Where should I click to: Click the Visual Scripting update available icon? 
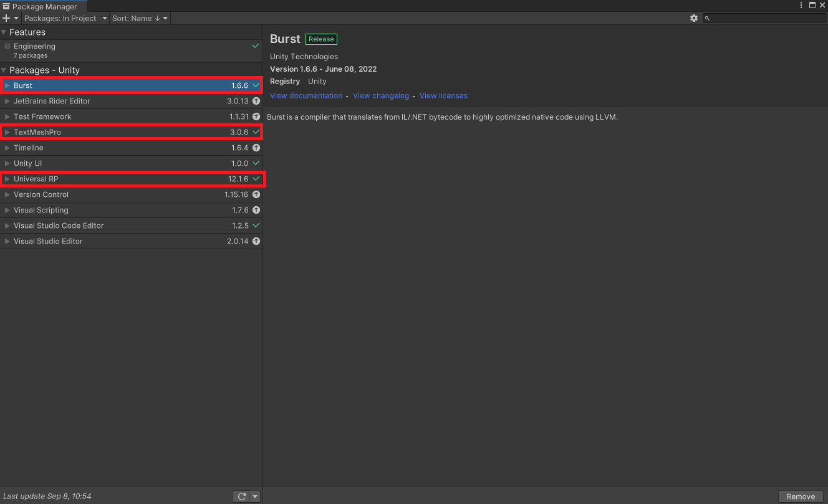click(256, 210)
